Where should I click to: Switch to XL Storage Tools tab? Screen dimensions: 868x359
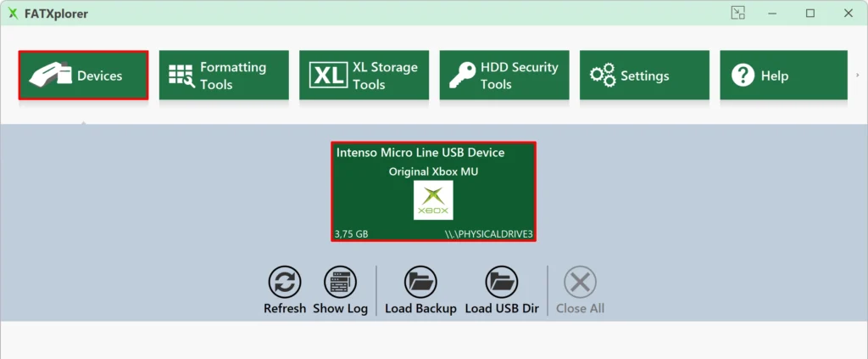(364, 76)
